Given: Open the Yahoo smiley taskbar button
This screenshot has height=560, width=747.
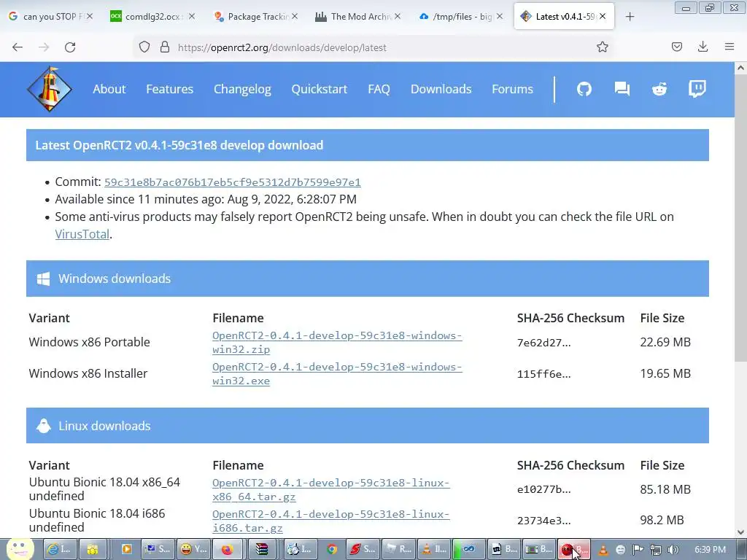Looking at the screenshot, I should (194, 549).
